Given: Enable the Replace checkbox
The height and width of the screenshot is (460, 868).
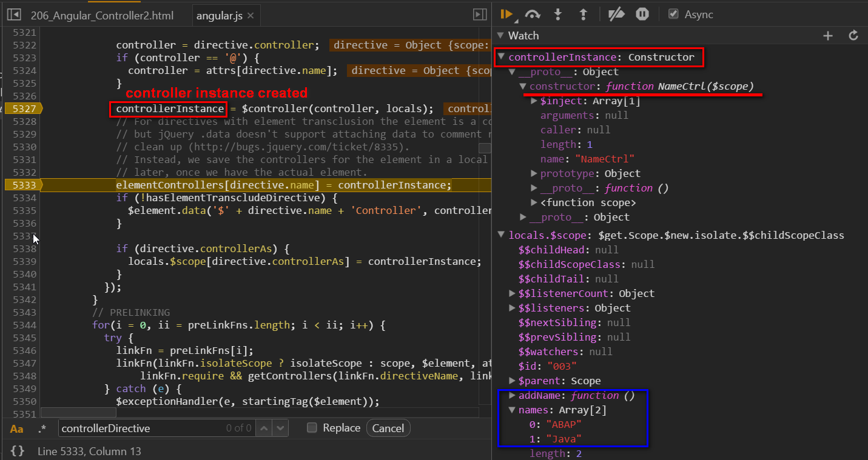Looking at the screenshot, I should click(312, 428).
